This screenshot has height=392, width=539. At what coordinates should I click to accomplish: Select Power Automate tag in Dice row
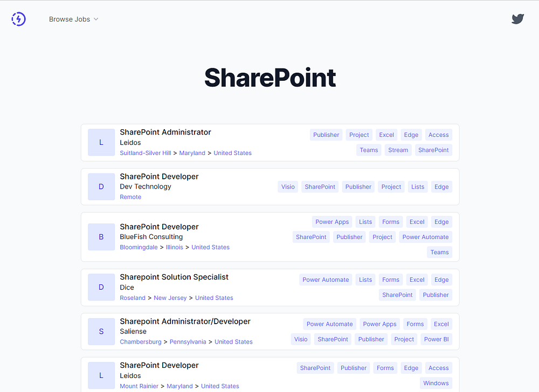pos(326,280)
